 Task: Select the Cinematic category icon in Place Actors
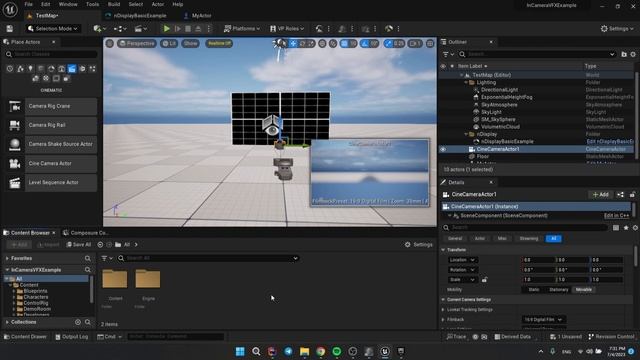pyautogui.click(x=72, y=69)
